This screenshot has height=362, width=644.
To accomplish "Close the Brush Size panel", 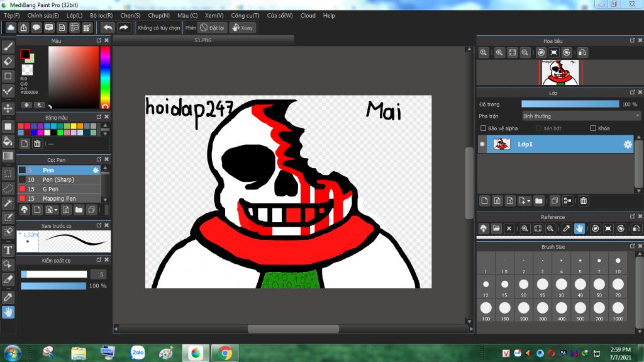I will tap(640, 246).
